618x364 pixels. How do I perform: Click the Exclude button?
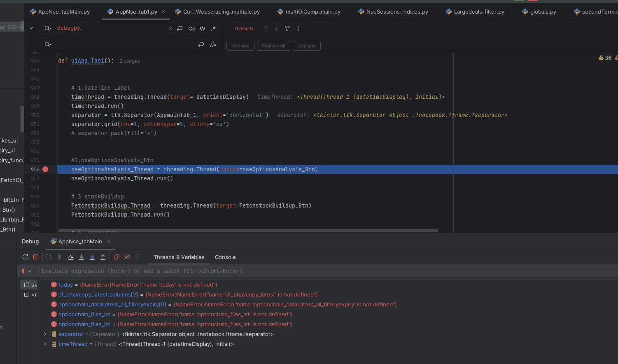click(x=307, y=46)
